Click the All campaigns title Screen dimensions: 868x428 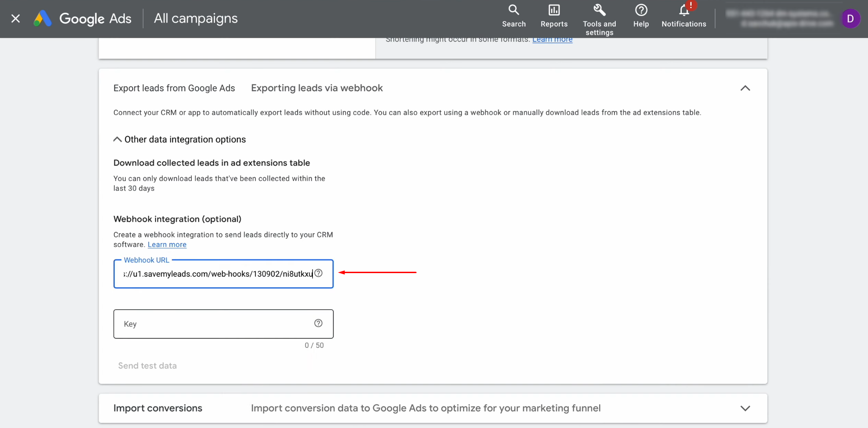pos(195,18)
